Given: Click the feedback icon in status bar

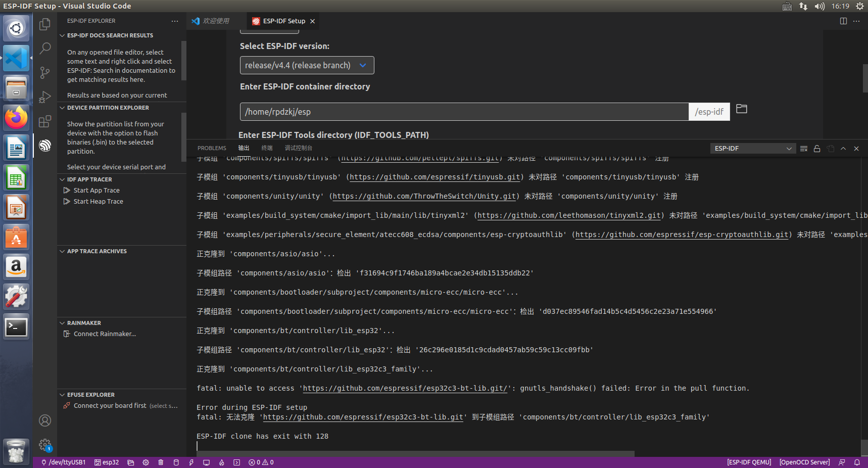Looking at the screenshot, I should coord(842,462).
